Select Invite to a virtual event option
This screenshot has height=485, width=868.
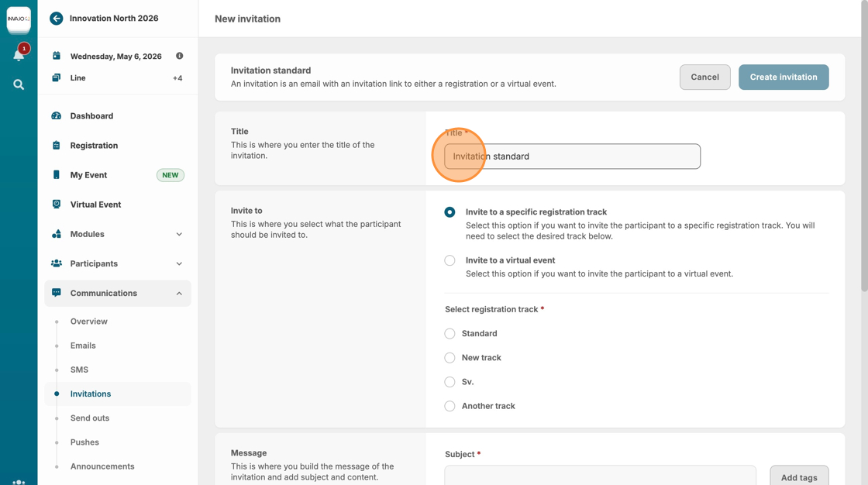(x=449, y=260)
